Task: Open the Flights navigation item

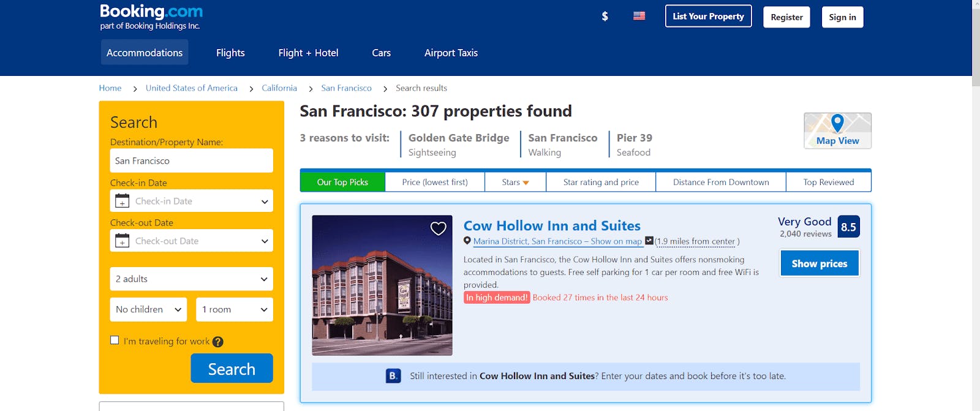Action: 230,53
